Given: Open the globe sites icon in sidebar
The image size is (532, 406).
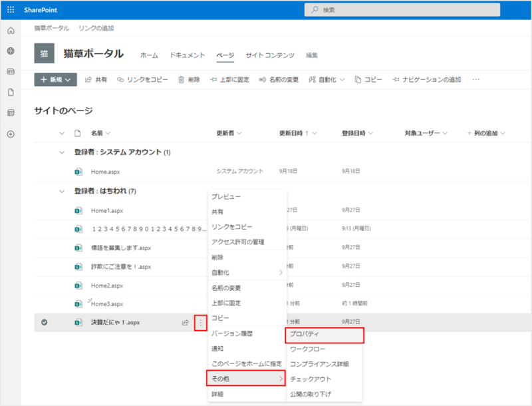Looking at the screenshot, I should coord(11,51).
